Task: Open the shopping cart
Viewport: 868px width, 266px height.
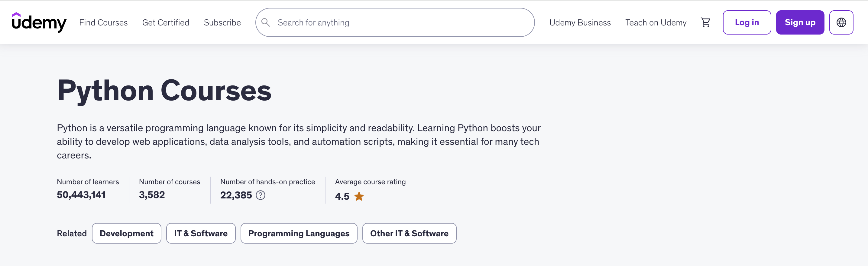Action: point(705,22)
